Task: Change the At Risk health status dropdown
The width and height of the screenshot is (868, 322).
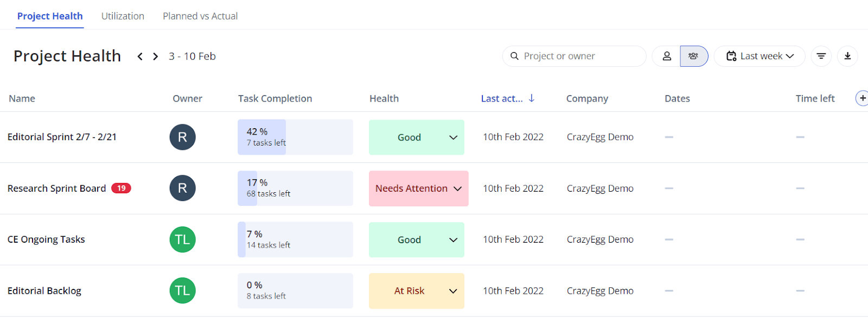Action: tap(416, 291)
